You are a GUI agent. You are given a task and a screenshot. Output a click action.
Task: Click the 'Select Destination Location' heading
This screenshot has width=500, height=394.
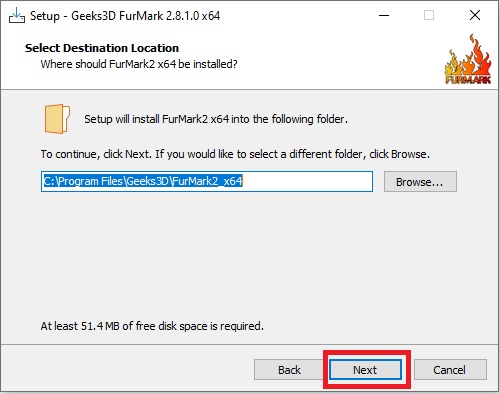point(102,48)
